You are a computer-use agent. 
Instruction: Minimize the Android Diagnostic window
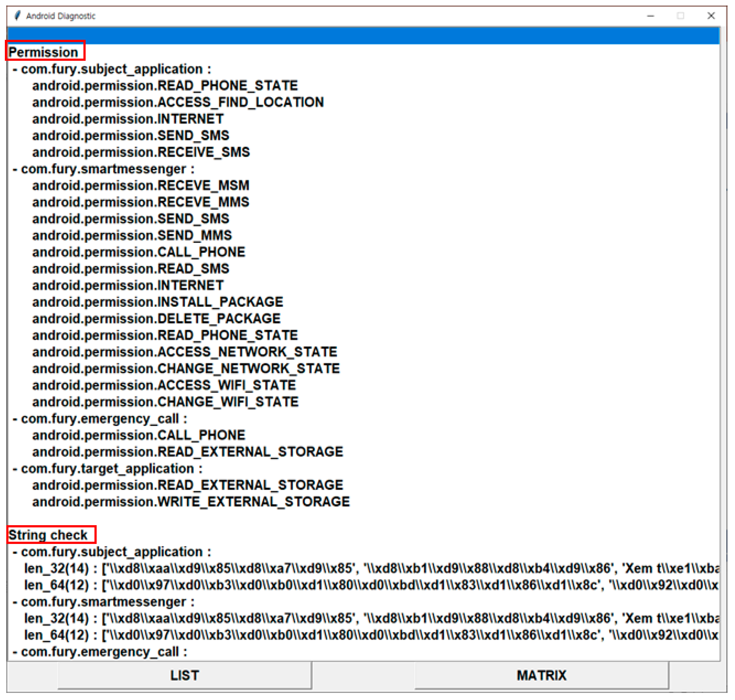point(650,16)
